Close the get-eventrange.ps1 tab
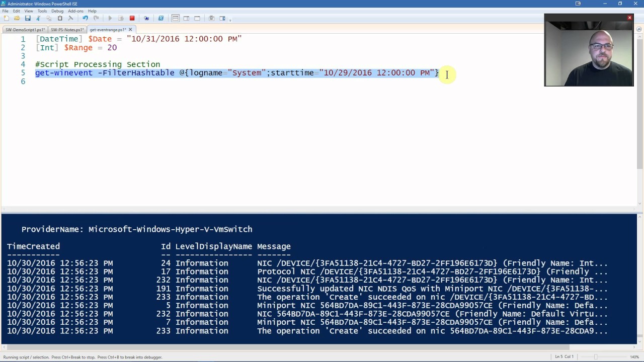 130,30
